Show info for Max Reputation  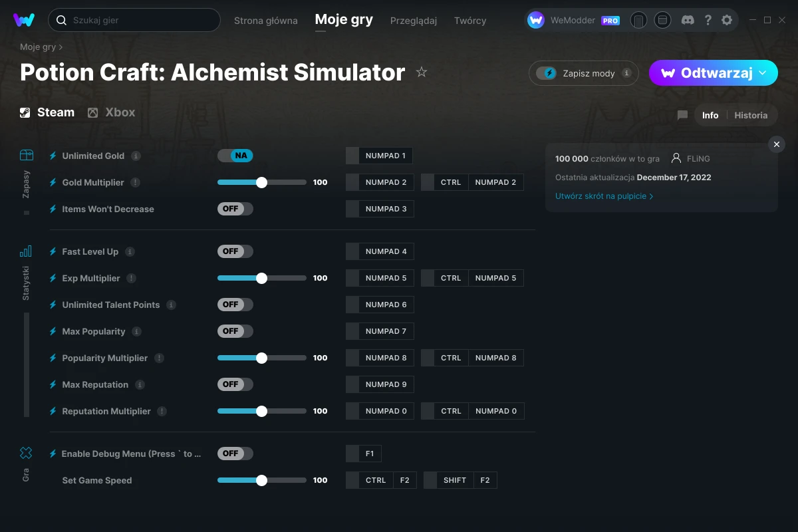(140, 384)
